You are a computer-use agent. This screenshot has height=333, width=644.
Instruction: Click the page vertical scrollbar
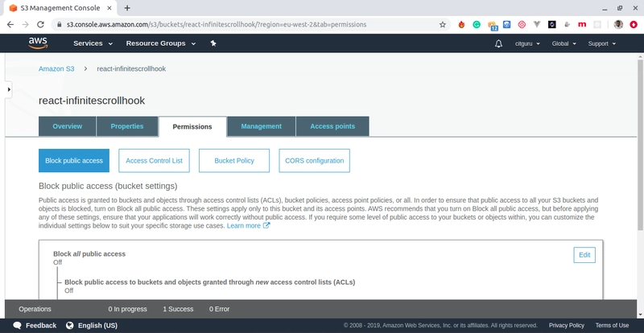pyautogui.click(x=640, y=144)
